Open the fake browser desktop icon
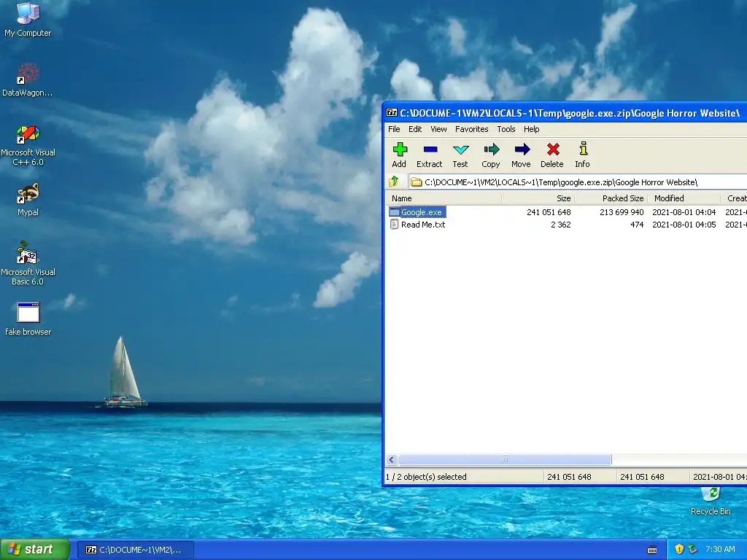Viewport: 747px width, 560px height. point(28,313)
